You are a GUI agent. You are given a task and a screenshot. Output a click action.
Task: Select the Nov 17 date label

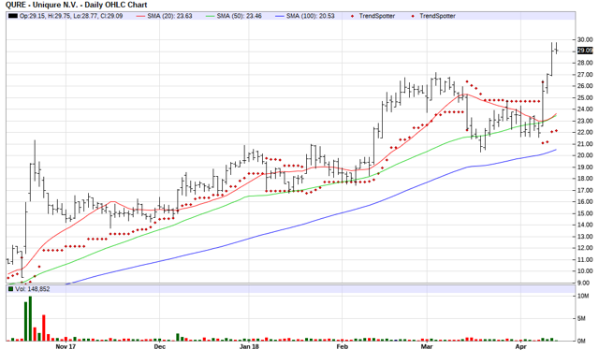click(66, 347)
